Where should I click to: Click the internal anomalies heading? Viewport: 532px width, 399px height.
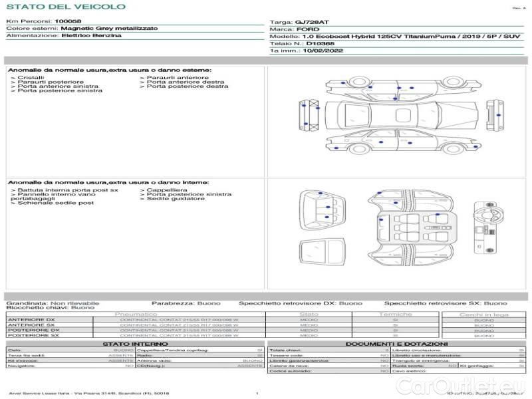click(108, 182)
